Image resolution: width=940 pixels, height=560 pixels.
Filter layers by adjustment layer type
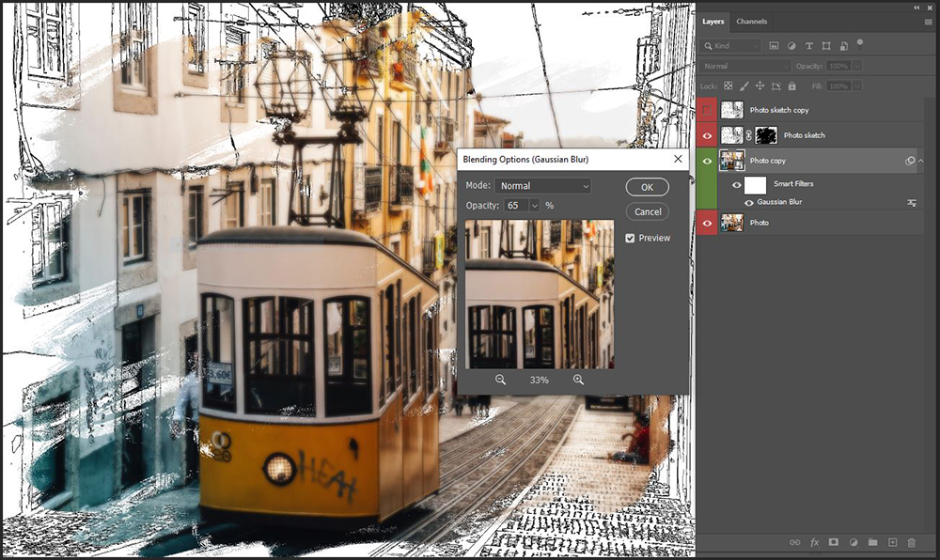pyautogui.click(x=791, y=45)
